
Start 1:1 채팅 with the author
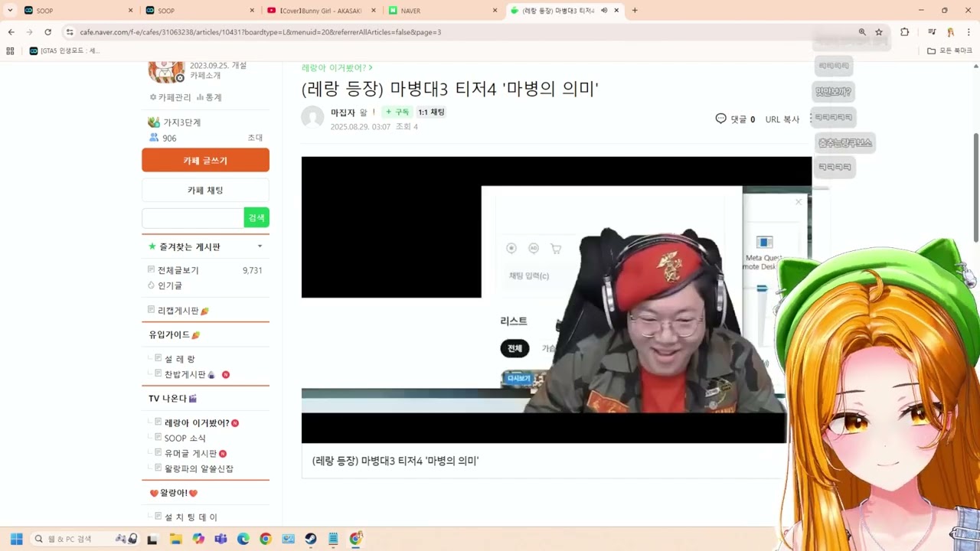(x=431, y=112)
